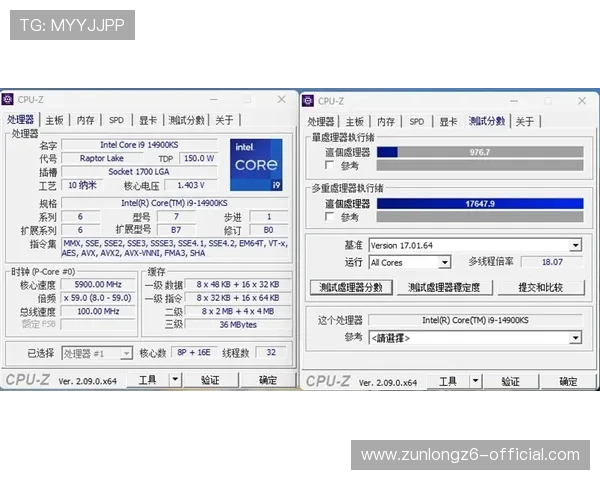
Task: Open 測試分數 tab in left window
Action: (x=186, y=120)
